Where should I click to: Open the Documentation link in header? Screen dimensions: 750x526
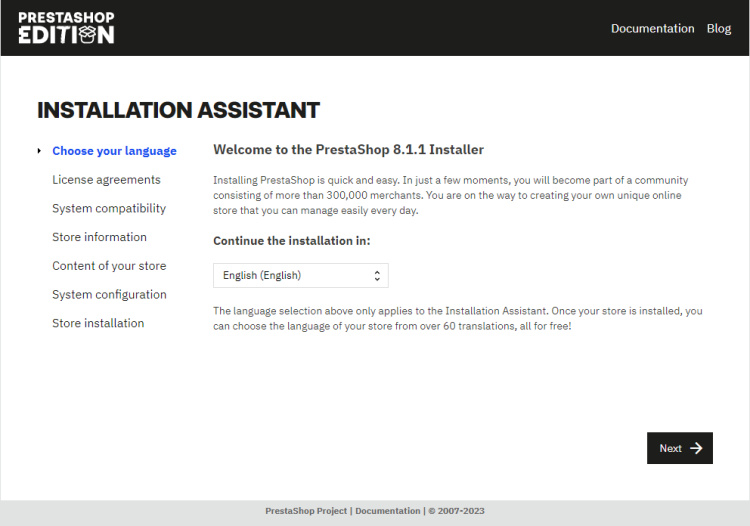pyautogui.click(x=652, y=28)
